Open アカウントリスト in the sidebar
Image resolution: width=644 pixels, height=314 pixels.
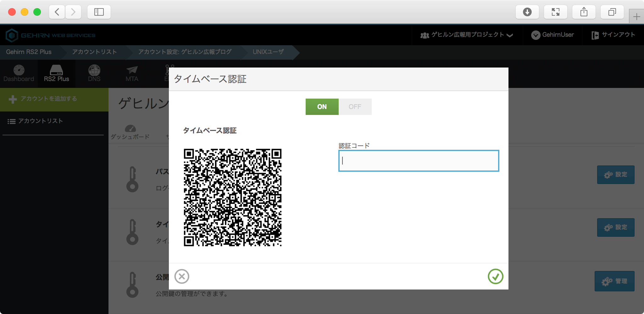(40, 121)
